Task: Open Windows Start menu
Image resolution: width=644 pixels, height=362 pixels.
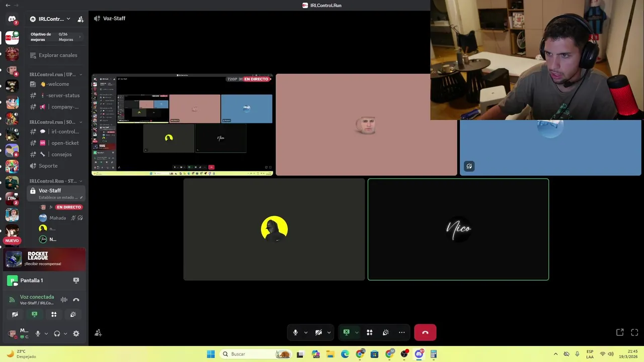Action: coord(211,354)
